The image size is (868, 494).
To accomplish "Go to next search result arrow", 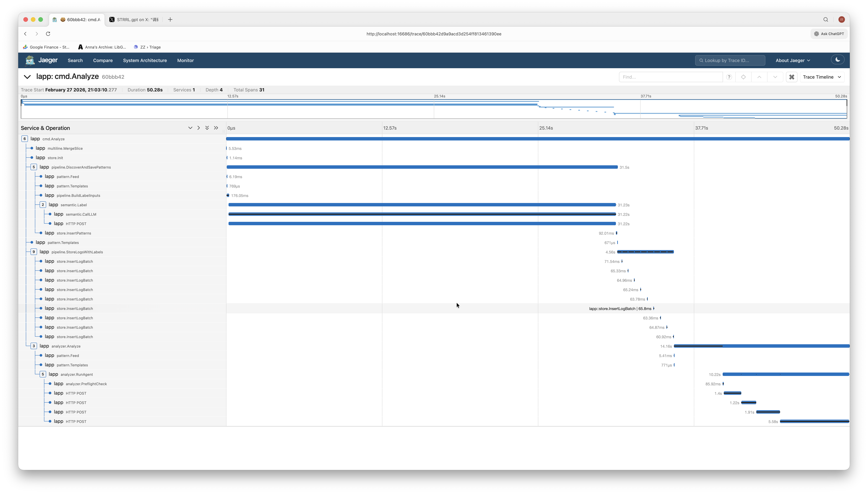I will pos(775,77).
